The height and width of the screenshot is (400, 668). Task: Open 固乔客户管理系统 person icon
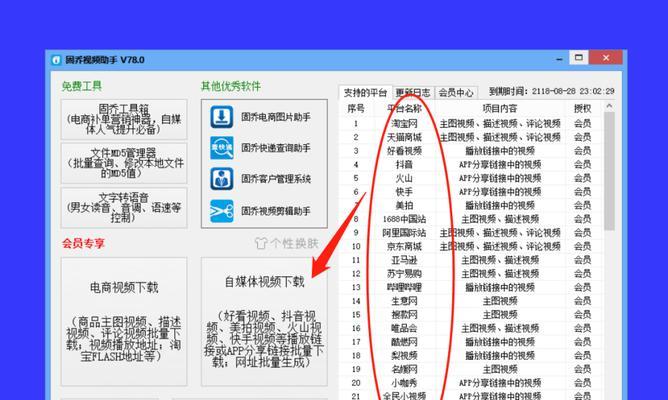(222, 178)
